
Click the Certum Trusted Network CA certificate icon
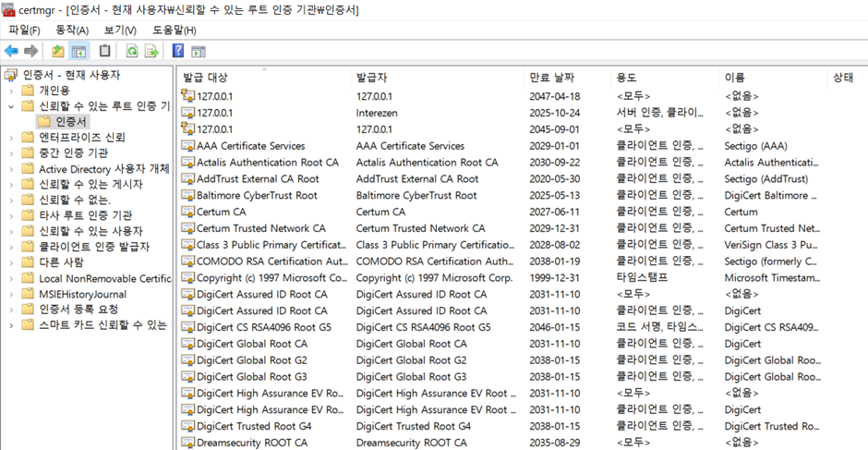tap(188, 229)
